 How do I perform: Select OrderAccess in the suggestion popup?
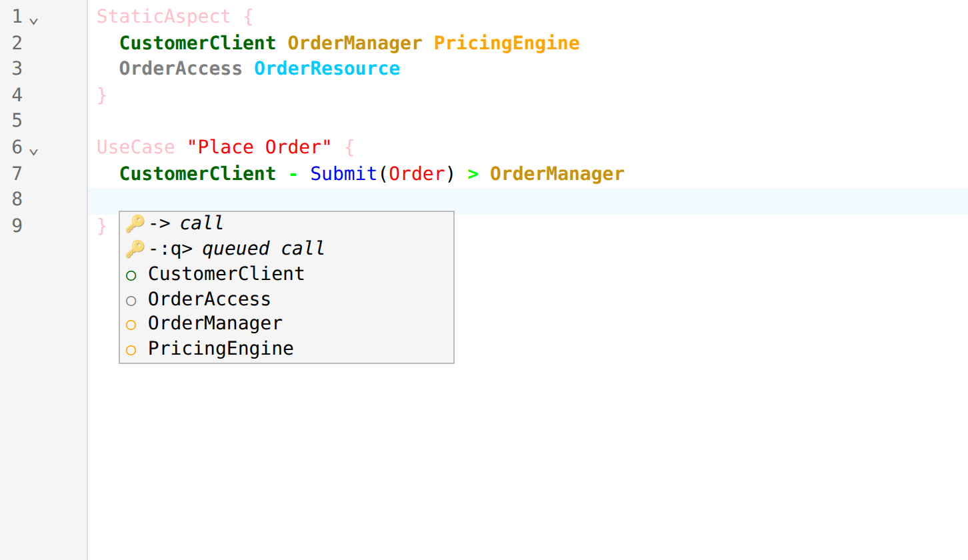(x=287, y=299)
